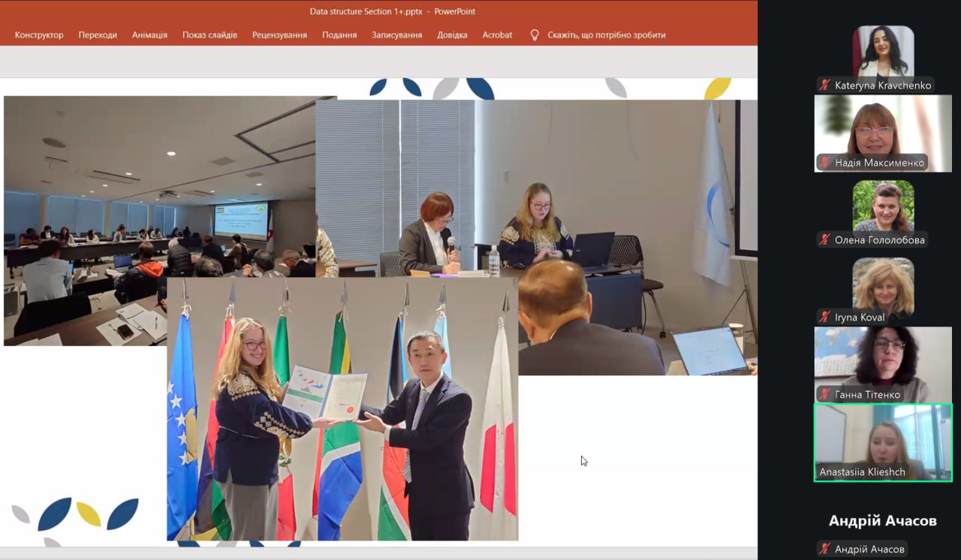Viewport: 961px width, 560px height.
Task: Click muted mic icon beside Ганна Тітенко
Action: 825,395
